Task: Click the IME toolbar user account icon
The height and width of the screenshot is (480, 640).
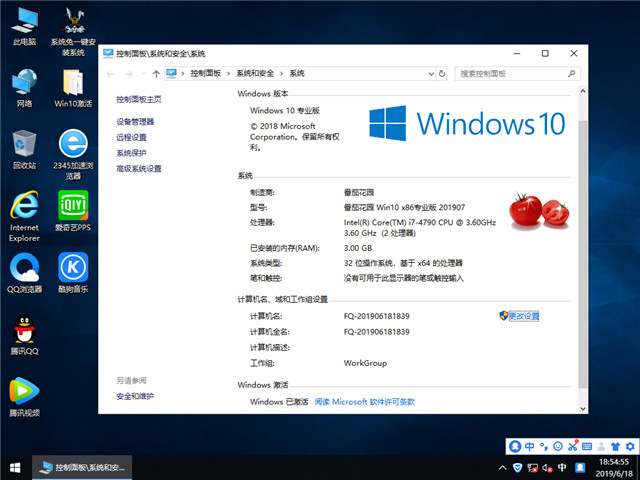Action: click(601, 446)
